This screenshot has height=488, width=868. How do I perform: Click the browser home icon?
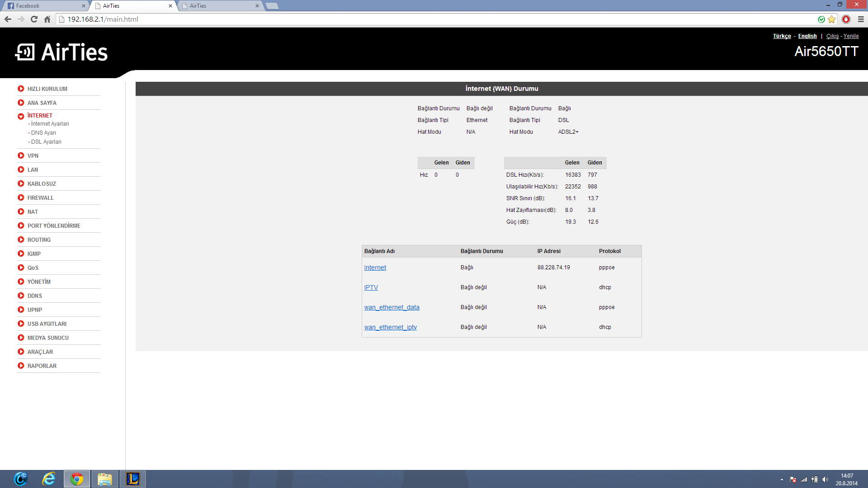click(47, 19)
